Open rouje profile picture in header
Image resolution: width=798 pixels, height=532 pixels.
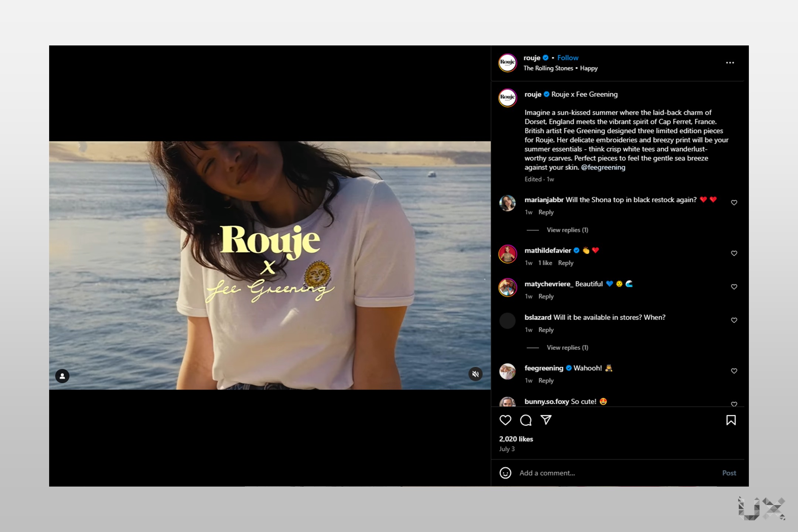point(508,63)
